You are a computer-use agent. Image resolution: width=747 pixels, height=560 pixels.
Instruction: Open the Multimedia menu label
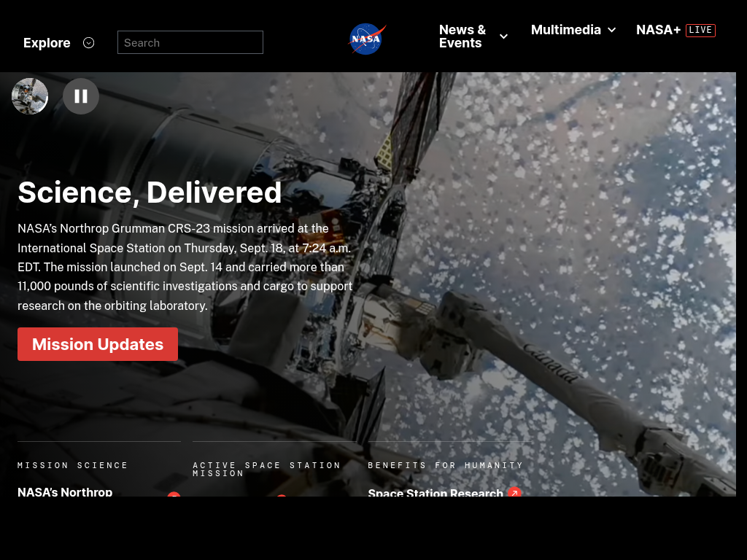[566, 30]
